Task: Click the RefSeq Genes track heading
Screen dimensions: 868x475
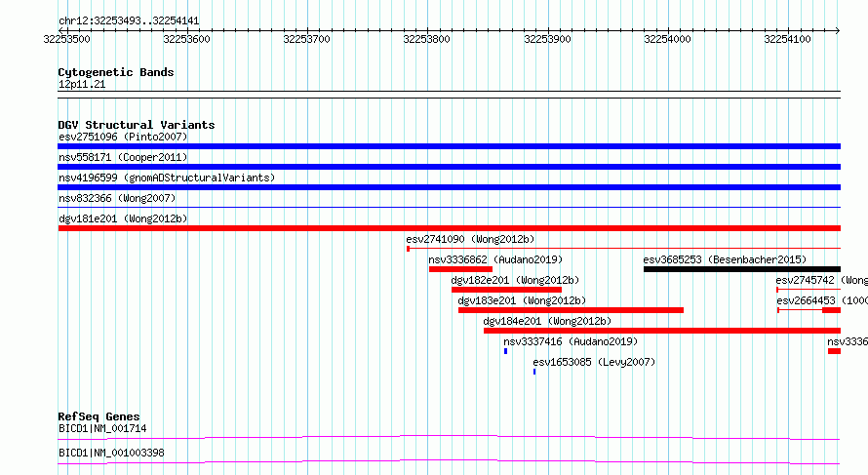Action: [x=99, y=416]
